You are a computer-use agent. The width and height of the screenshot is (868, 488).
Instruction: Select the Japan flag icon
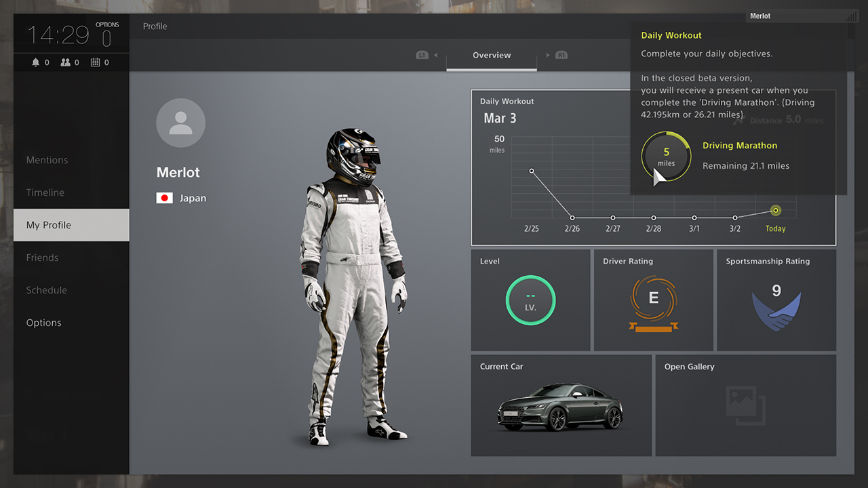[164, 198]
